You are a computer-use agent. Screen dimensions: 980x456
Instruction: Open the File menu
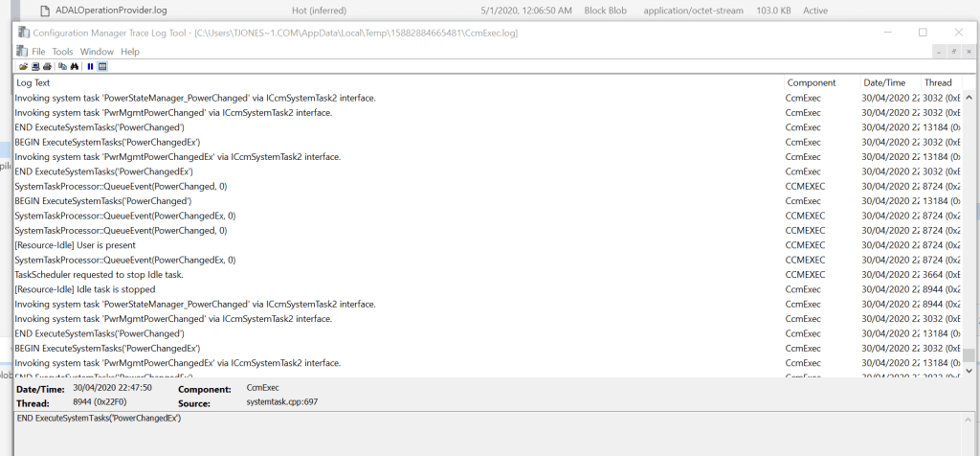tap(38, 52)
